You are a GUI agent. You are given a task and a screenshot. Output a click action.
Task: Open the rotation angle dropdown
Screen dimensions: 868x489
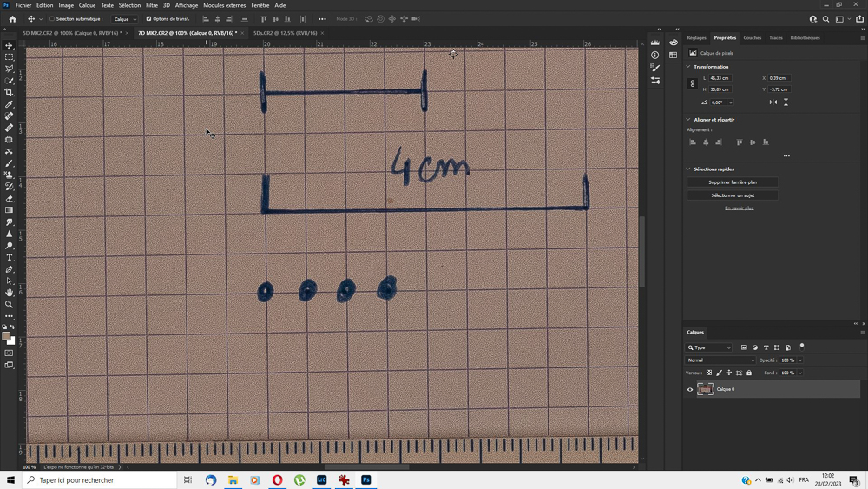[731, 102]
